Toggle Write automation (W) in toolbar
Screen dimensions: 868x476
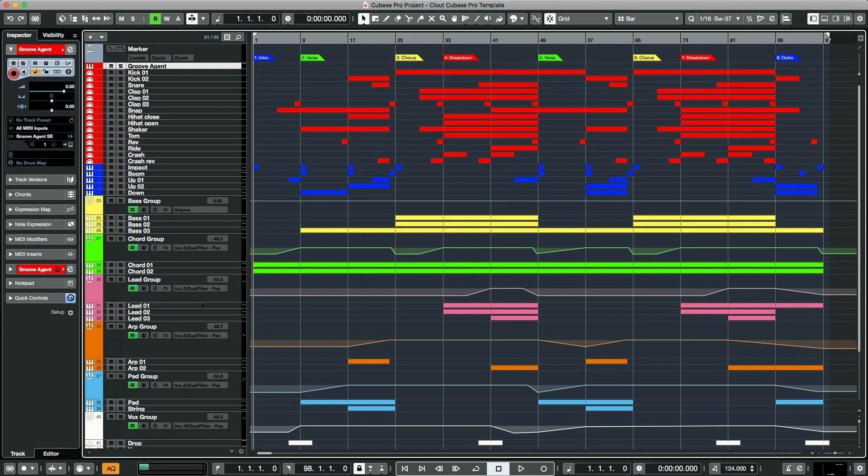pyautogui.click(x=166, y=19)
